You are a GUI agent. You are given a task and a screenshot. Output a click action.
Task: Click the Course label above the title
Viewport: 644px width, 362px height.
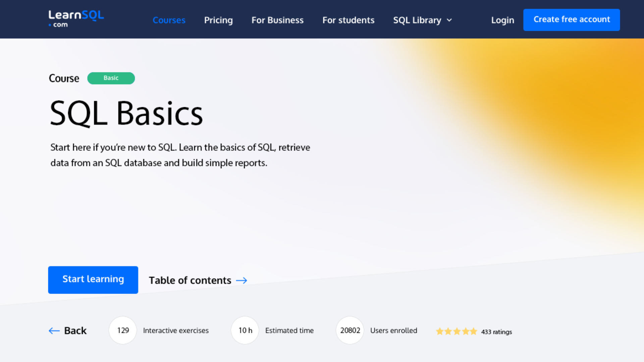coord(64,78)
